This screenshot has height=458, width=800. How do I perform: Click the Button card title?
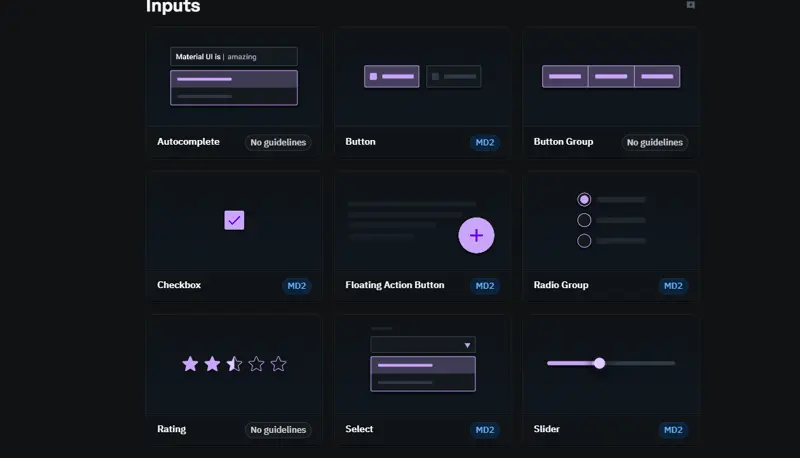coord(360,142)
